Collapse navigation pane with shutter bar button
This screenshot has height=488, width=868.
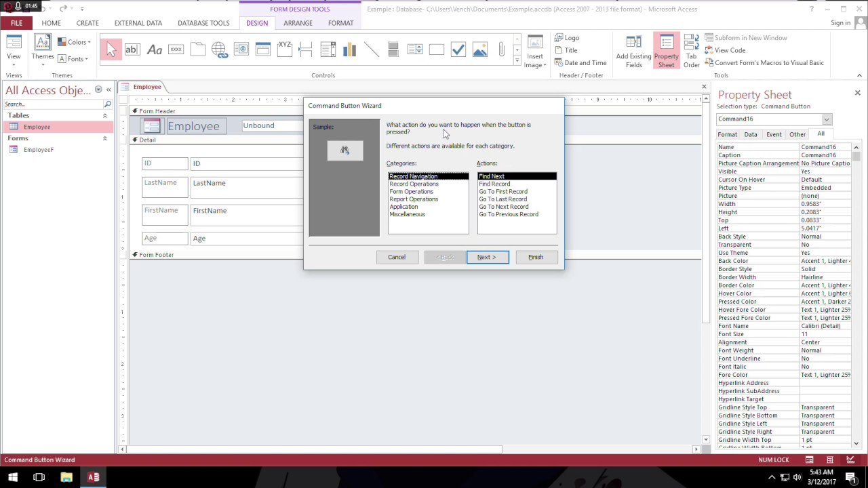[x=108, y=89]
